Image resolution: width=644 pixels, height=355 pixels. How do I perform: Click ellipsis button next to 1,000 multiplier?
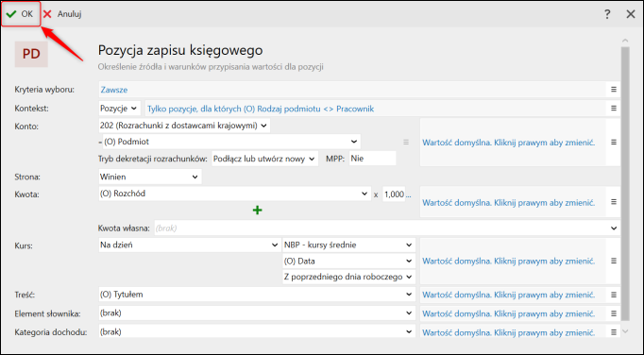[408, 194]
